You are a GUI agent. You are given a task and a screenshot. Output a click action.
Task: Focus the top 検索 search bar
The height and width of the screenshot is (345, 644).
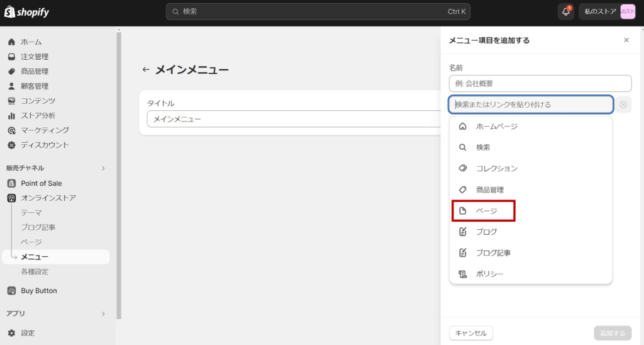point(318,12)
